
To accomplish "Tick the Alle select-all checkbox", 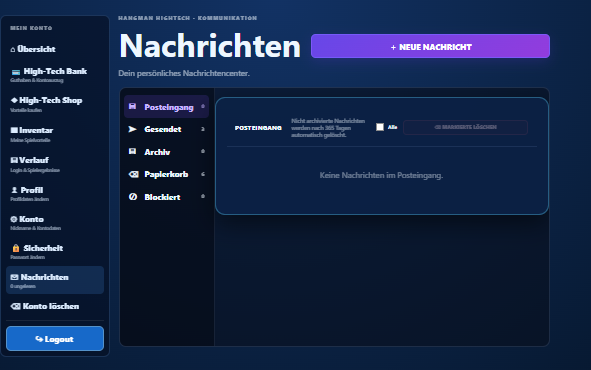I will pos(380,127).
